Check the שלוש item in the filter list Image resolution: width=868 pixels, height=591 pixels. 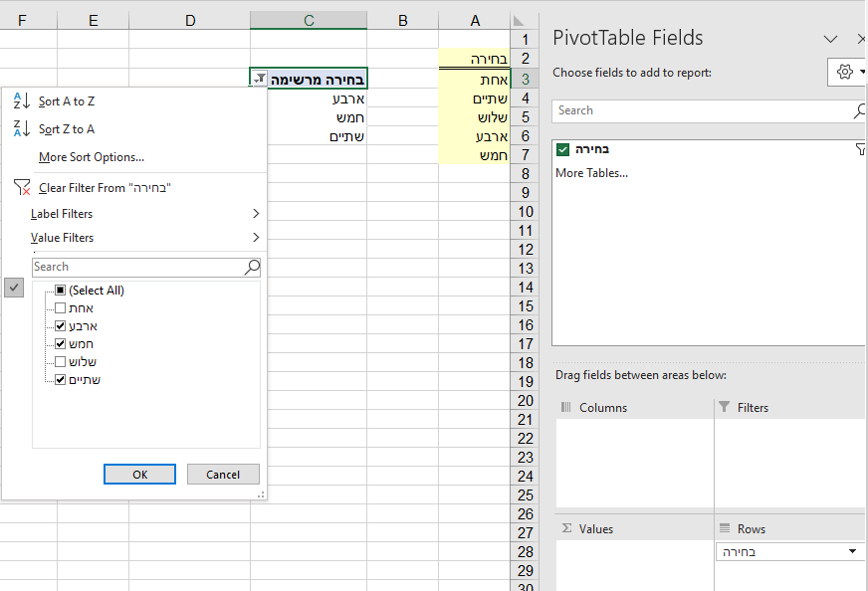[x=61, y=362]
